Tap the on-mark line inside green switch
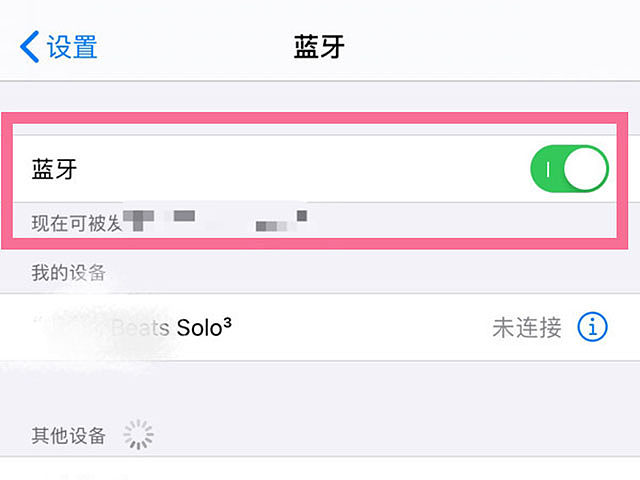 point(548,169)
